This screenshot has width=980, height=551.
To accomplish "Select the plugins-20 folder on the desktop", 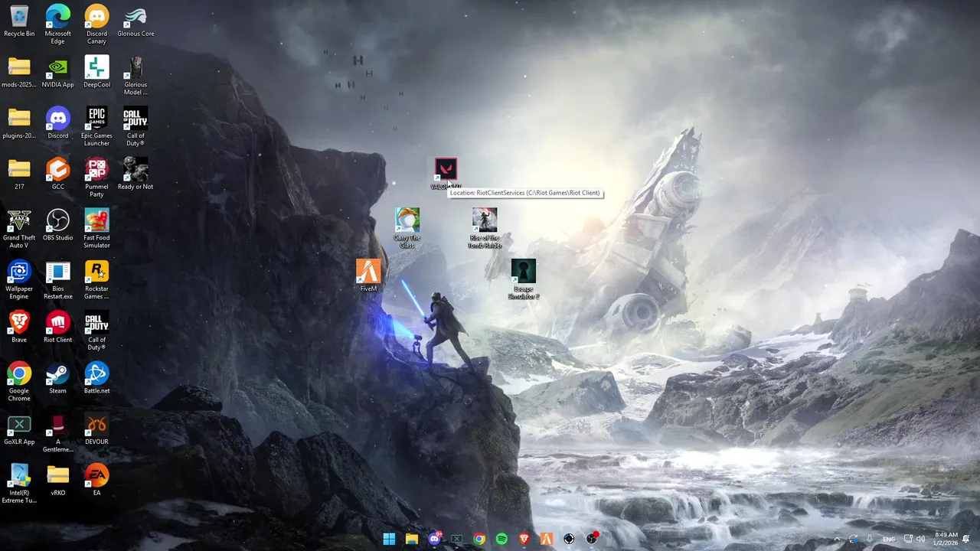I will pos(19,123).
